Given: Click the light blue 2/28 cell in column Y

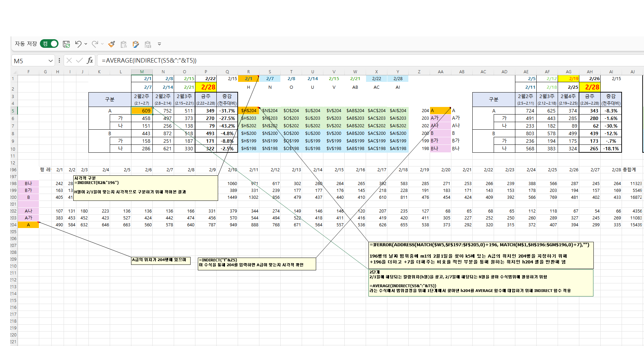Looking at the screenshot, I should click(x=398, y=79).
